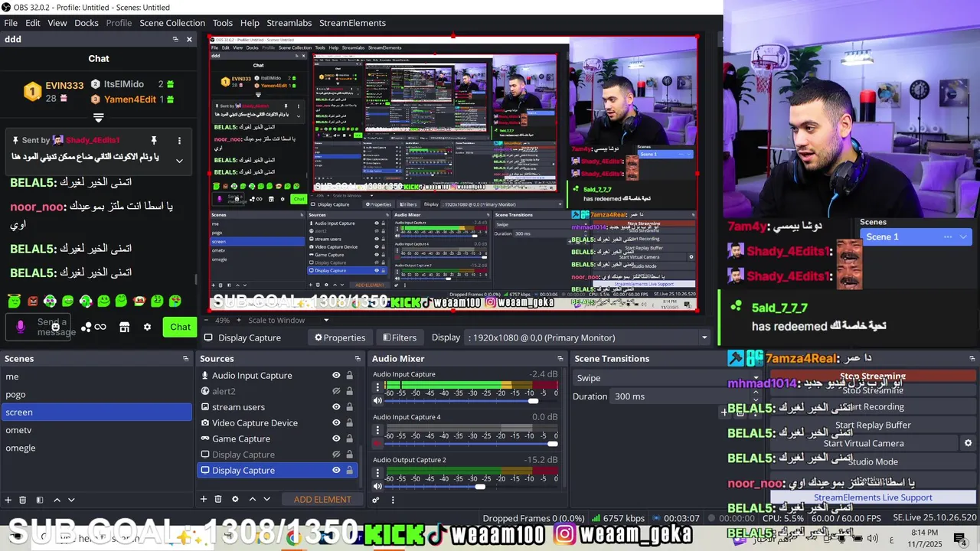Open scene filters icon in the Scenes toolbar

[40, 500]
